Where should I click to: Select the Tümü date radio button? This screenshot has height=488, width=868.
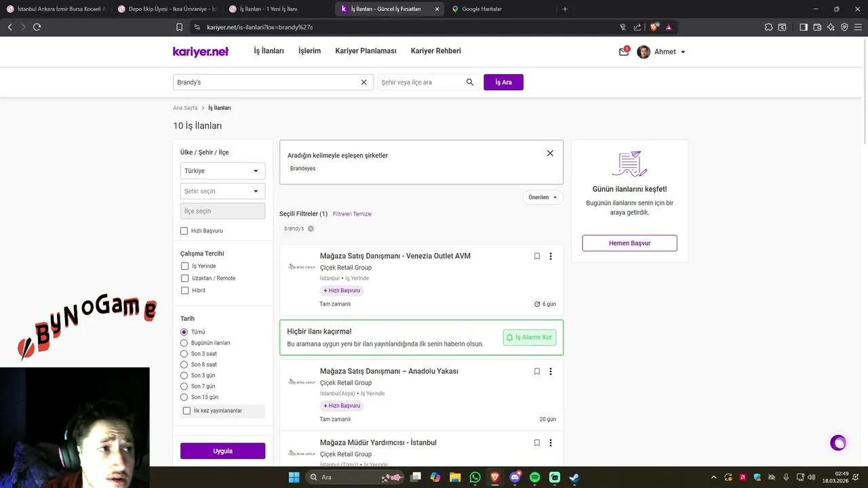point(184,332)
